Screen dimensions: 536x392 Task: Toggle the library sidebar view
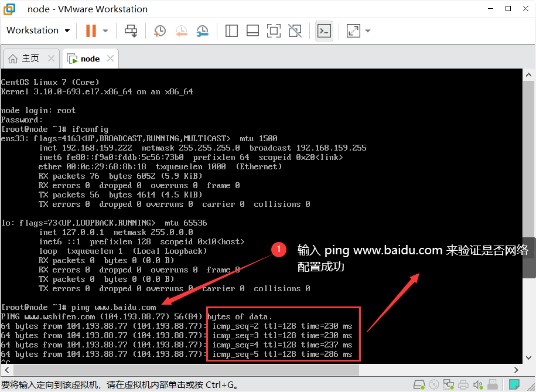pos(231,31)
